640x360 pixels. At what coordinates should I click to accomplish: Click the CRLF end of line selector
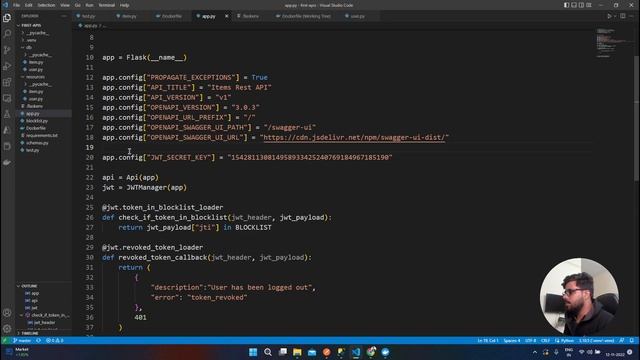pos(545,340)
